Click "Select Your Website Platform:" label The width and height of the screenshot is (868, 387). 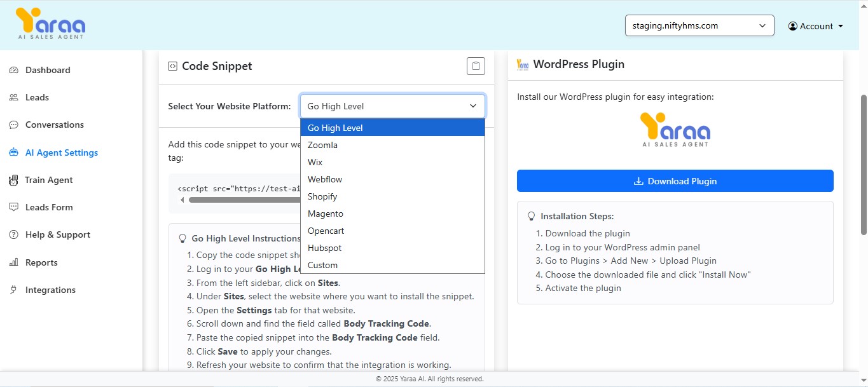point(230,106)
